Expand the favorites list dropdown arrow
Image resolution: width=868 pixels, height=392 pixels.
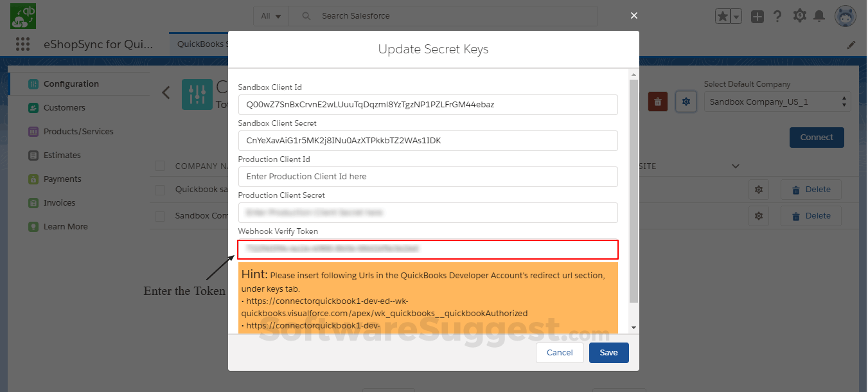point(736,17)
